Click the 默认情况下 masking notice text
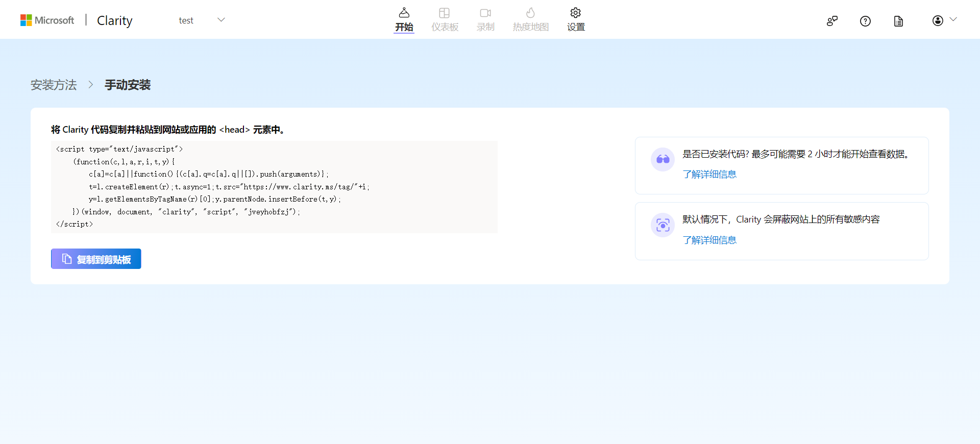The height and width of the screenshot is (444, 980). (x=781, y=219)
